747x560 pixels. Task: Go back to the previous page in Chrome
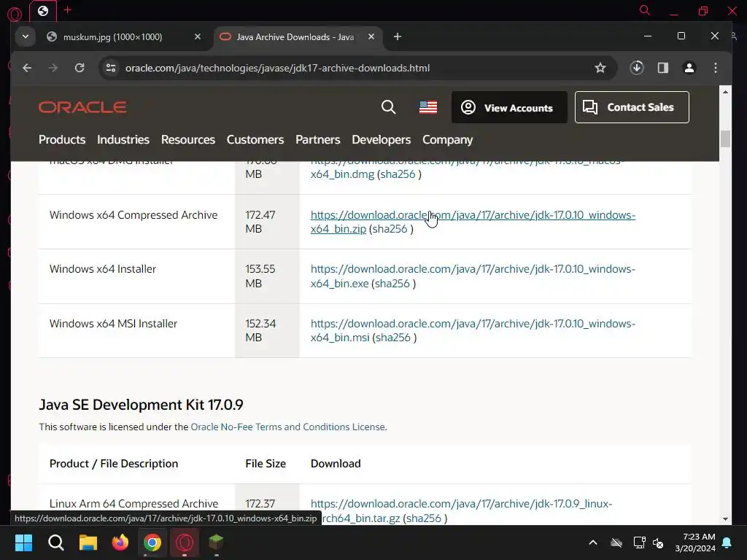pyautogui.click(x=27, y=68)
